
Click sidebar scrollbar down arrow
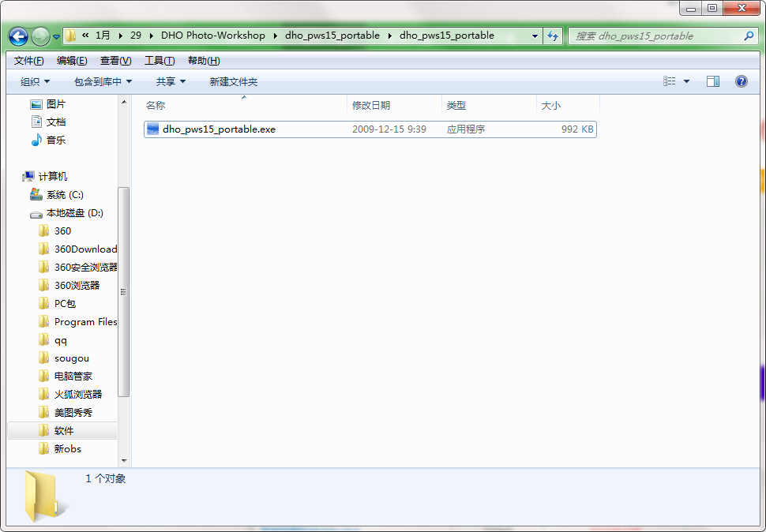coord(124,460)
